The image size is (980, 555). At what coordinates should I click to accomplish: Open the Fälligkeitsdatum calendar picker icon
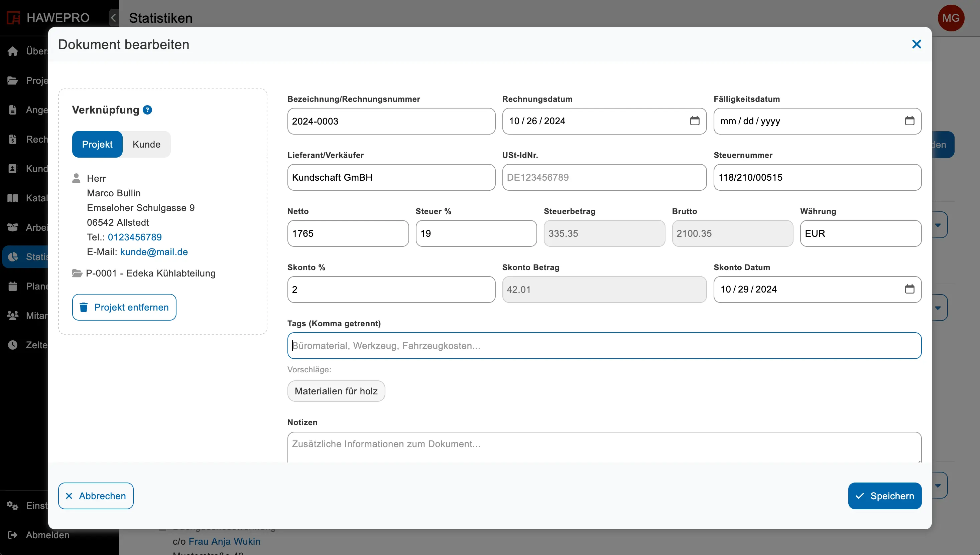point(909,121)
